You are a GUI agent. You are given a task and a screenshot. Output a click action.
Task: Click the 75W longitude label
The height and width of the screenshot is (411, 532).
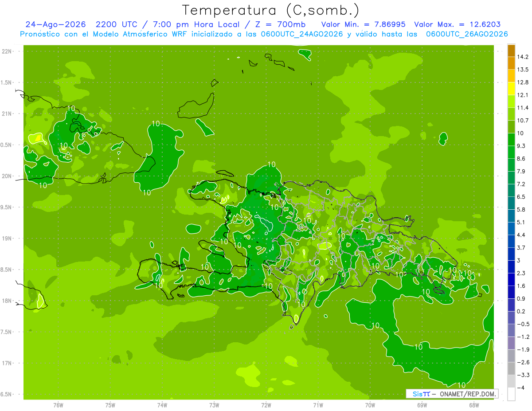[x=110, y=405]
